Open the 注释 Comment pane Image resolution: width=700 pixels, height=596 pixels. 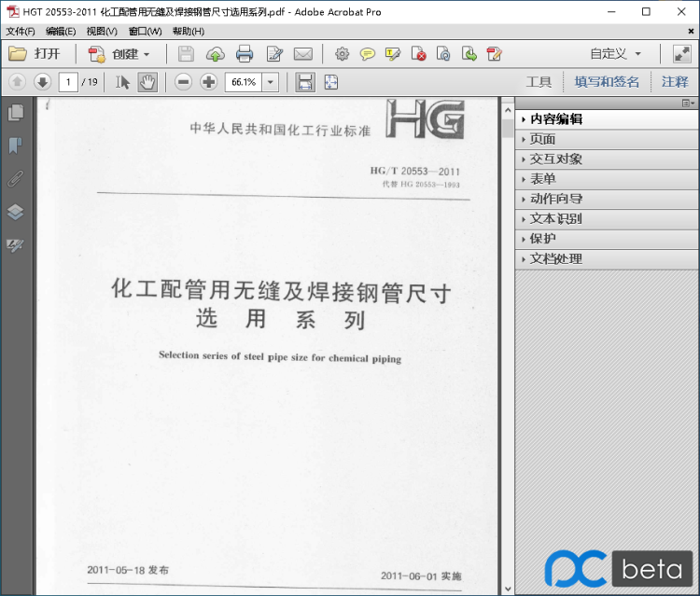[x=675, y=82]
